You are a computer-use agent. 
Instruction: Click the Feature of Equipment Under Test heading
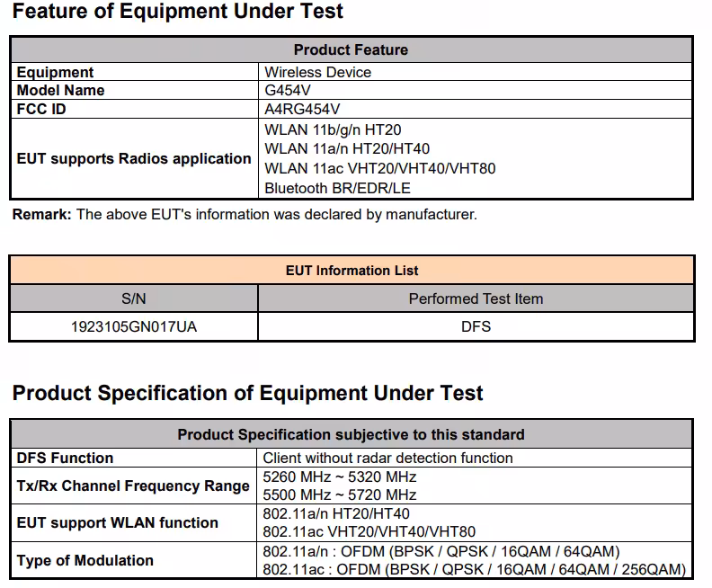point(177,12)
